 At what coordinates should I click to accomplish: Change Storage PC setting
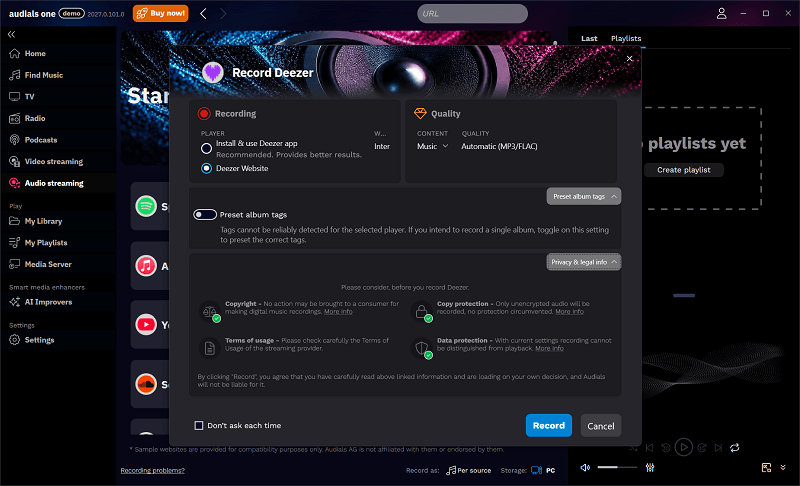click(543, 470)
